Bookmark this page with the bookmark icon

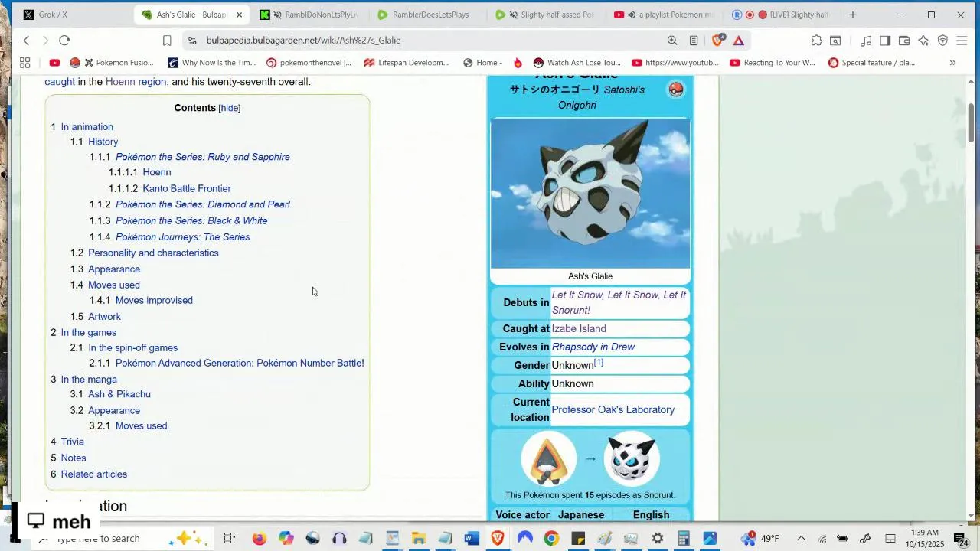[167, 41]
